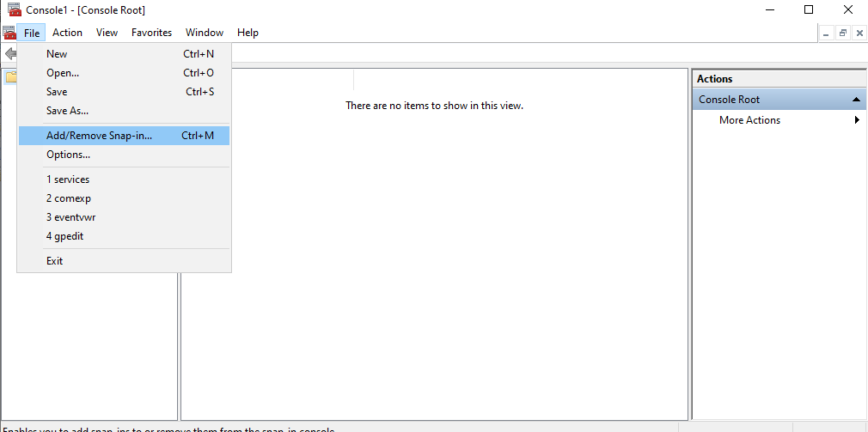The height and width of the screenshot is (432, 868).
Task: Choose New from the File menu
Action: coord(124,53)
